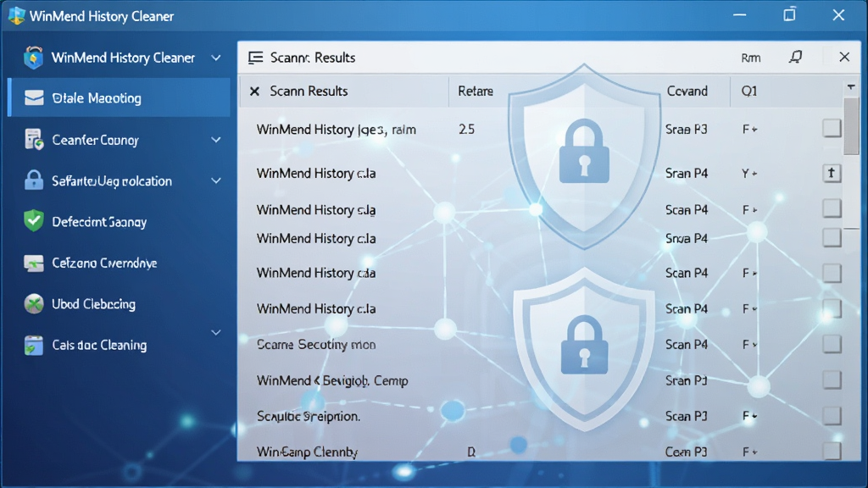
Task: Click the envelope icon next to Otale Maooting
Action: (34, 98)
